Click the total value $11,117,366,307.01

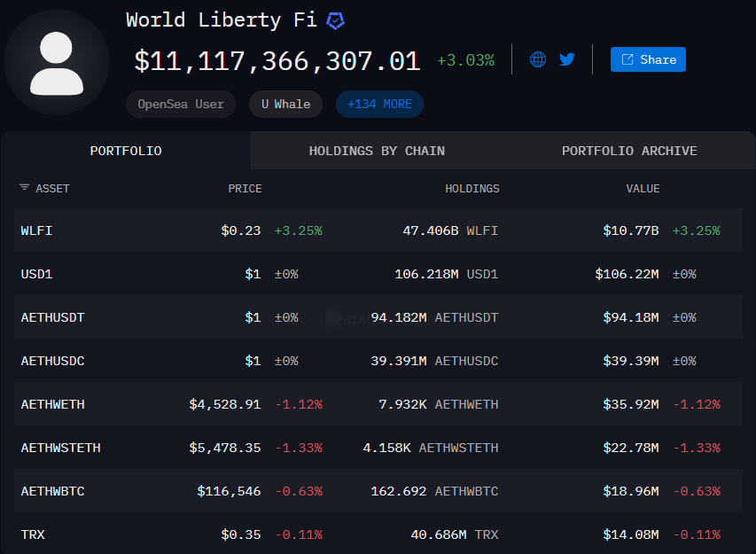[x=277, y=61]
